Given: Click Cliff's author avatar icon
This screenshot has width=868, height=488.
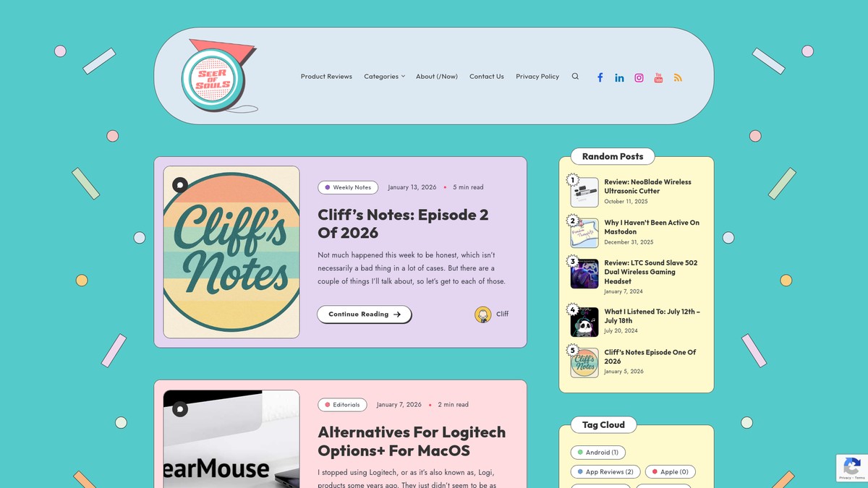Looking at the screenshot, I should click(482, 314).
